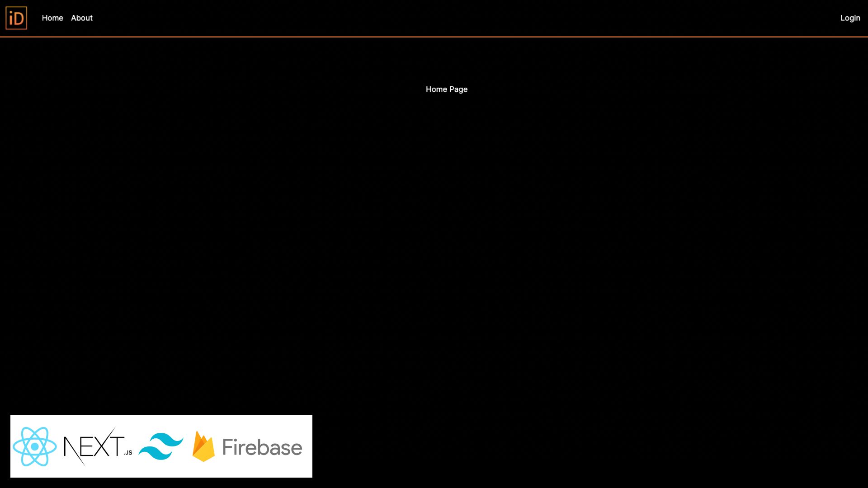The height and width of the screenshot is (488, 868).
Task: Expand the About dropdown menu
Action: [82, 18]
